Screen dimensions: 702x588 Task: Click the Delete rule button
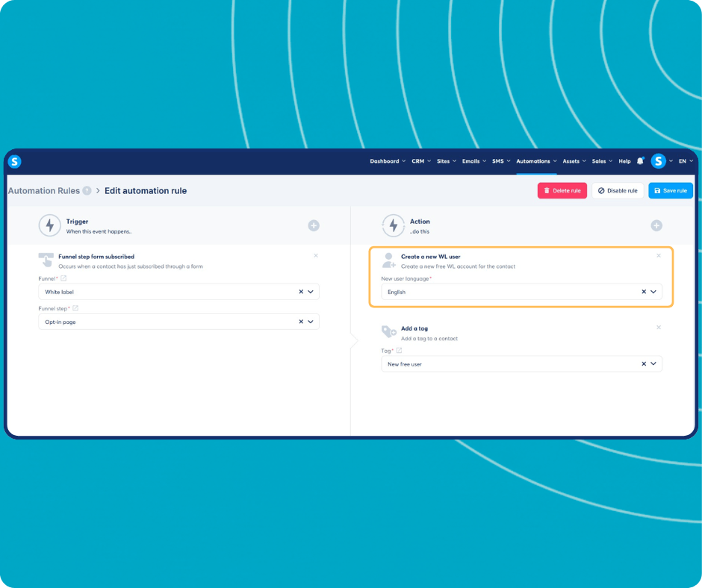coord(562,190)
